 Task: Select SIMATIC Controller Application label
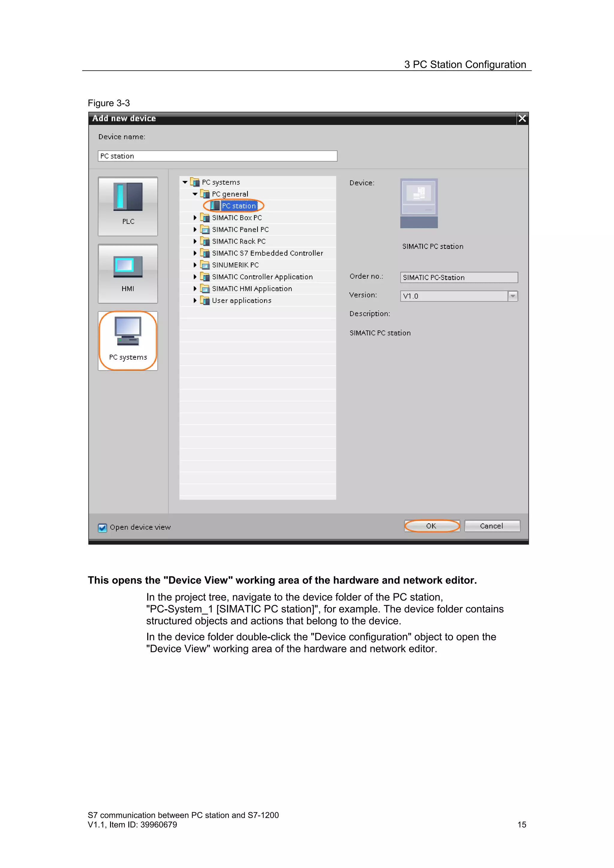(x=263, y=277)
